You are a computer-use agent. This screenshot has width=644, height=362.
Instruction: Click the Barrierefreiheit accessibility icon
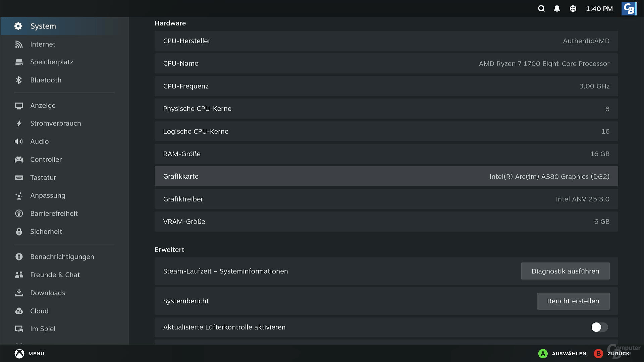[19, 214]
